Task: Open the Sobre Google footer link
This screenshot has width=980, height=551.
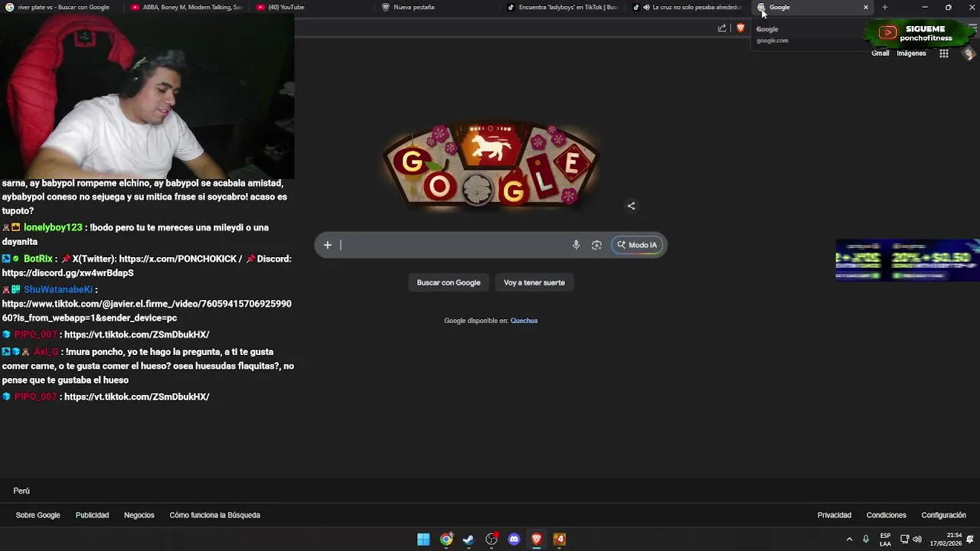Action: [x=38, y=515]
